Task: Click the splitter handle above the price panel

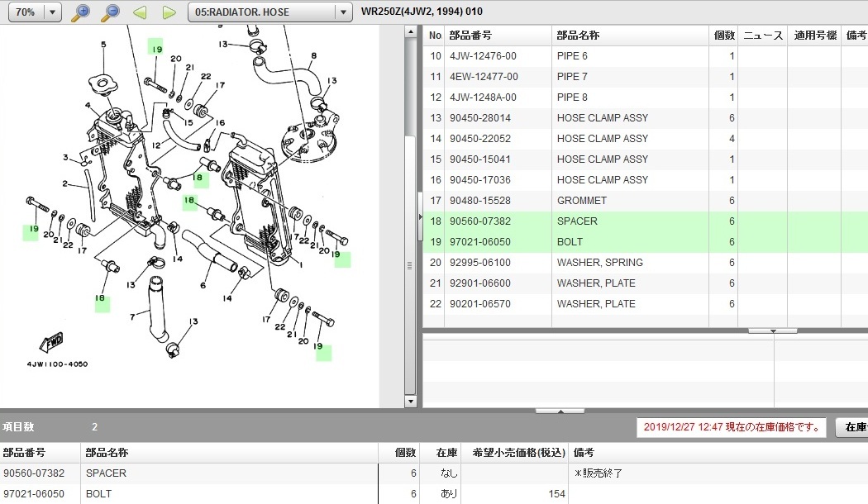Action: [560, 411]
